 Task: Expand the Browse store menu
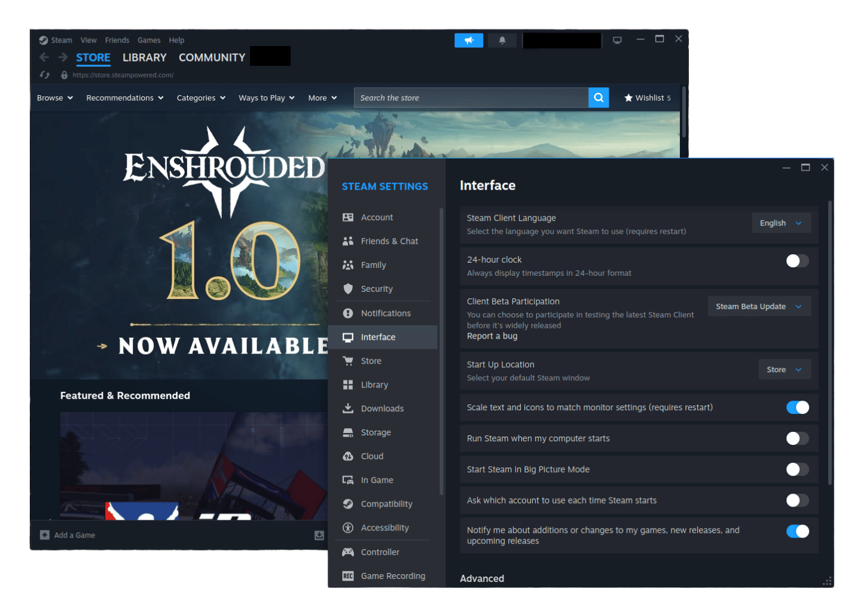(55, 97)
